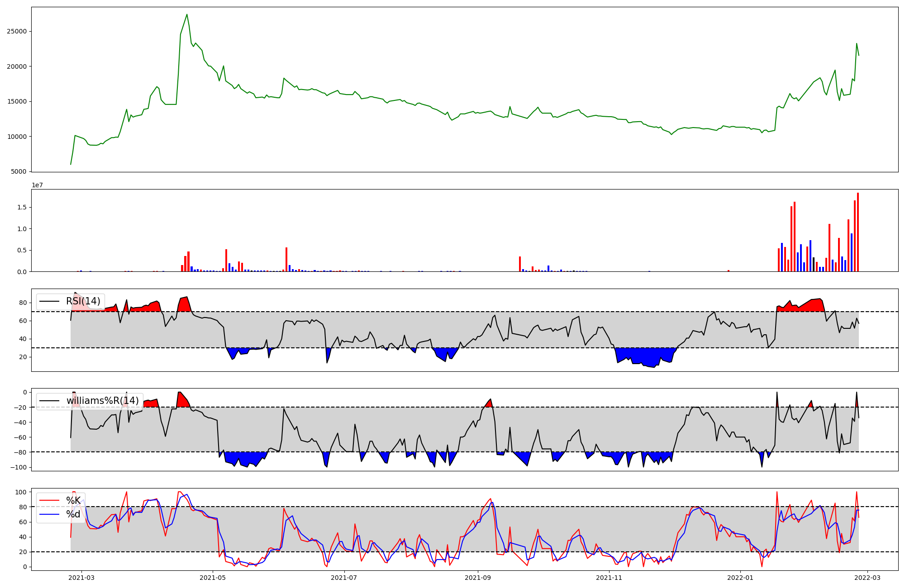Click the 2022-03 x-axis date label
The width and height of the screenshot is (905, 588).
pos(867,578)
